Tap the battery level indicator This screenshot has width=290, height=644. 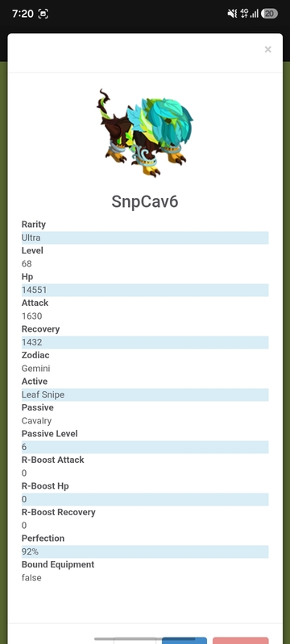point(269,14)
